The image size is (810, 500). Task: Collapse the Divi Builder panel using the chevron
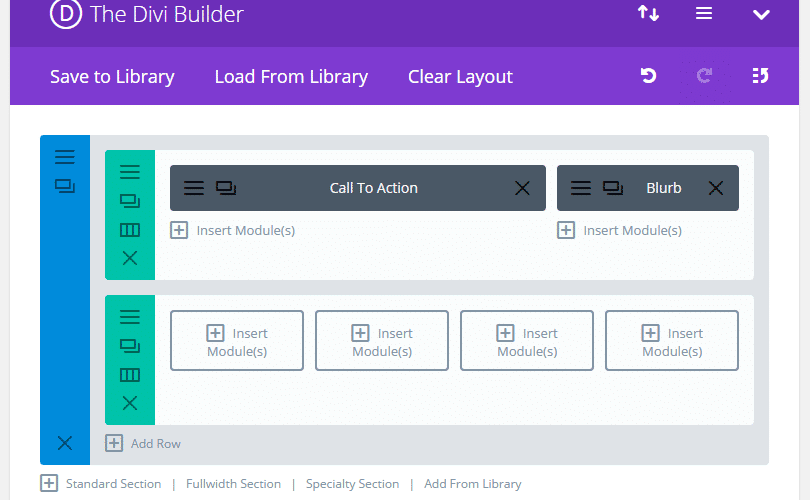pyautogui.click(x=761, y=14)
